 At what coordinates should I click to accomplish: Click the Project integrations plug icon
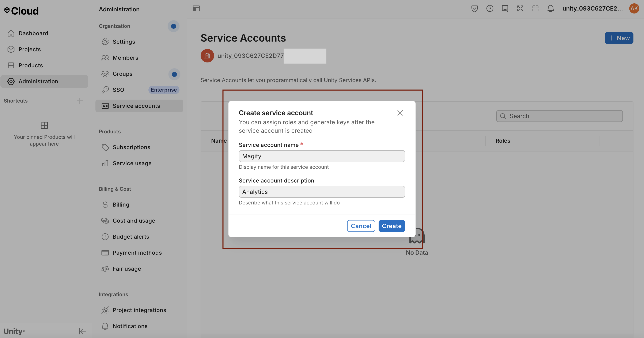point(105,310)
